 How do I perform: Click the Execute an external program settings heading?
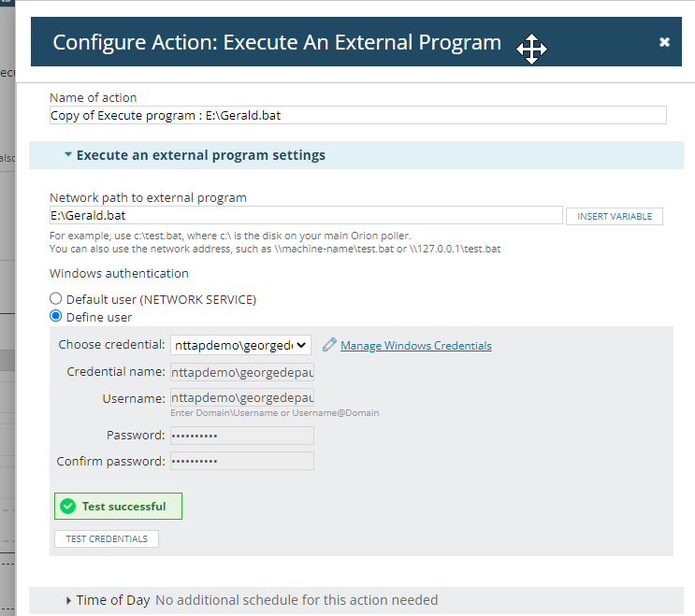coord(201,155)
